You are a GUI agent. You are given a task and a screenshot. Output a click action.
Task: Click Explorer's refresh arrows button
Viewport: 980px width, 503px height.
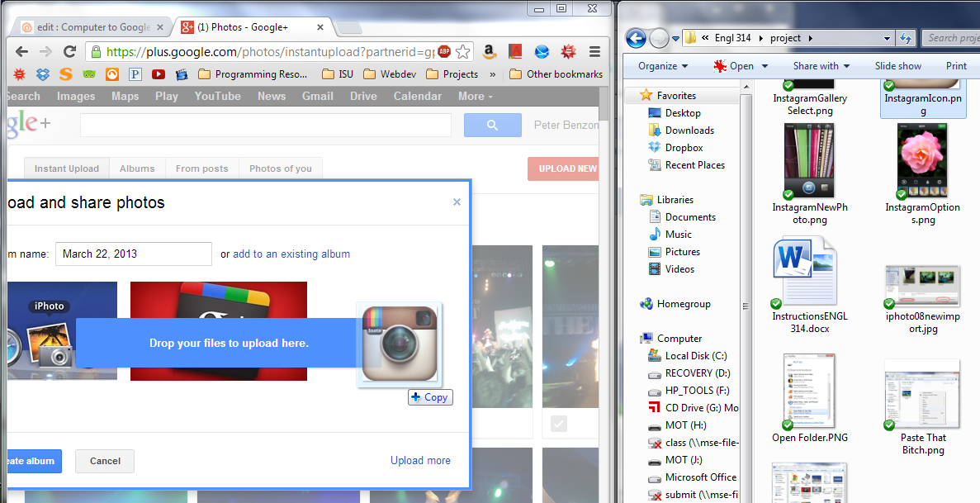tap(906, 38)
